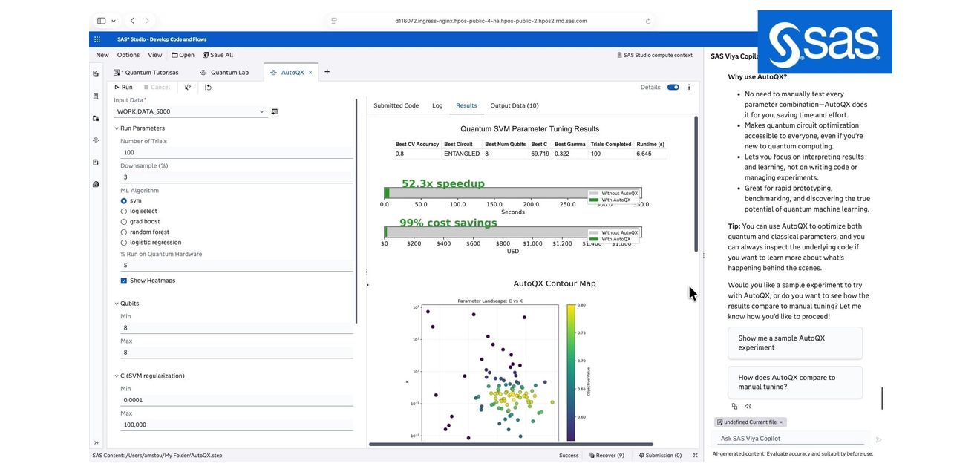Open the quantum atom sidebar icon
This screenshot has height=472, width=980.
pyautogui.click(x=96, y=140)
